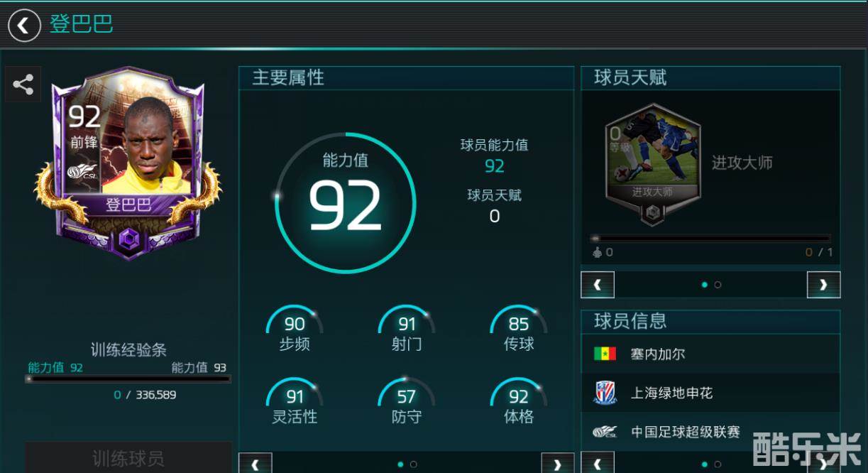Screen dimensions: 868x473
Task: Tap the purple gem at card bottom
Action: (128, 240)
